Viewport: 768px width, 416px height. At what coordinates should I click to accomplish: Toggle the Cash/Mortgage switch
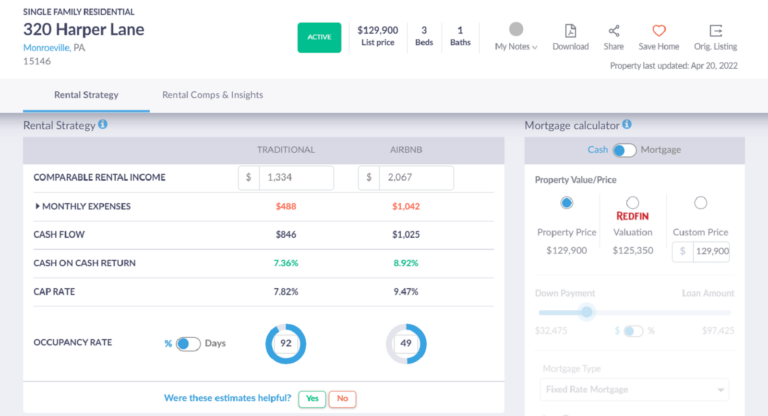pos(624,150)
